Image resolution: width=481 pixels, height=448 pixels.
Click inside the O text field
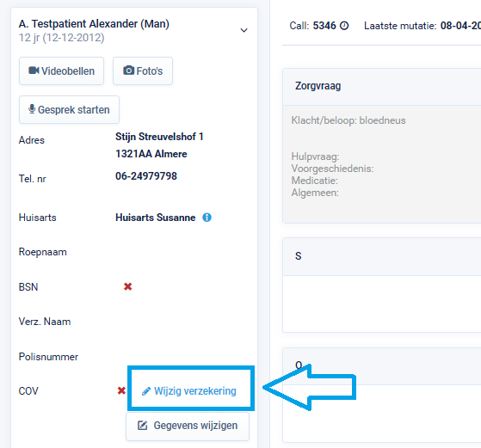[x=381, y=413]
